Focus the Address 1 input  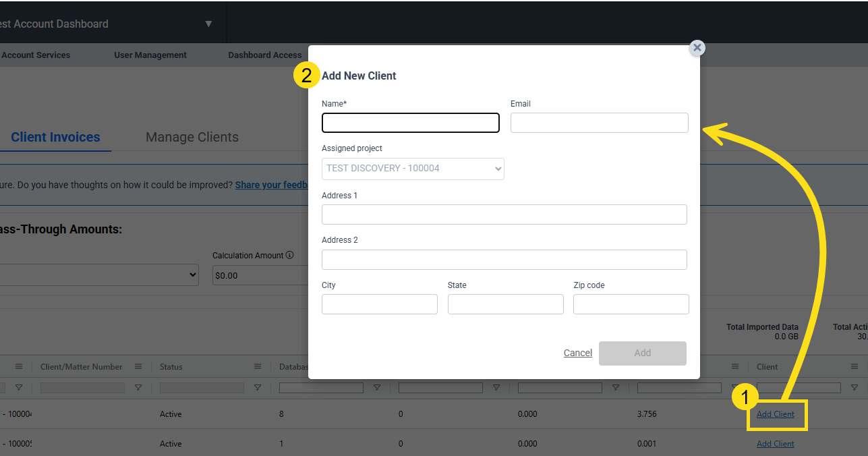click(x=504, y=215)
